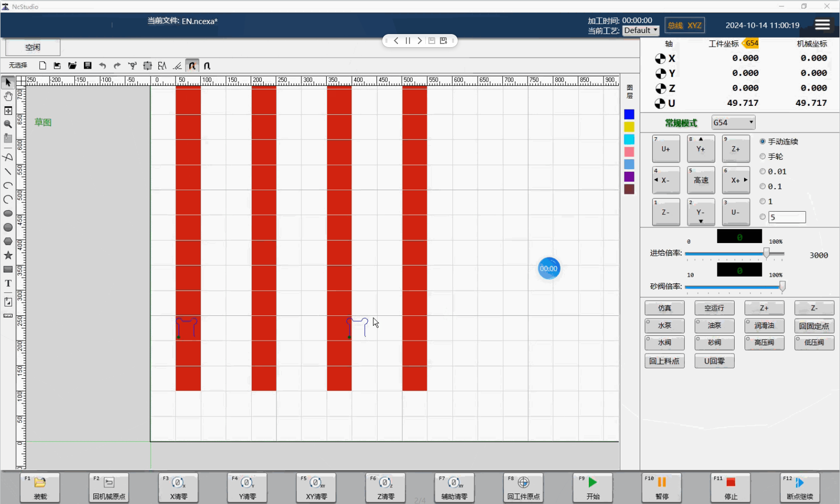Open the G54 coordinate system dropdown
840x504 pixels.
(733, 123)
